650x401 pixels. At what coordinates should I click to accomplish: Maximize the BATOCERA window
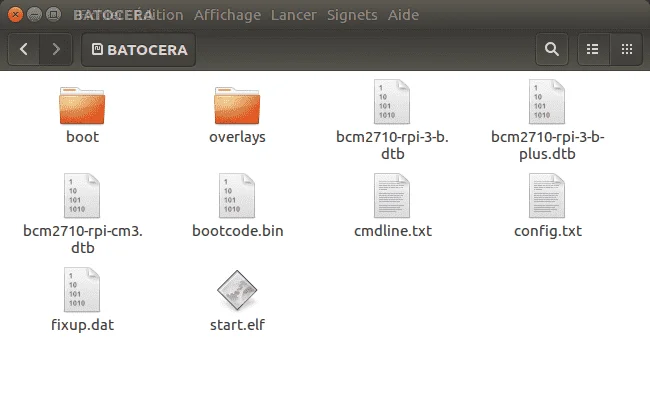pyautogui.click(x=53, y=15)
